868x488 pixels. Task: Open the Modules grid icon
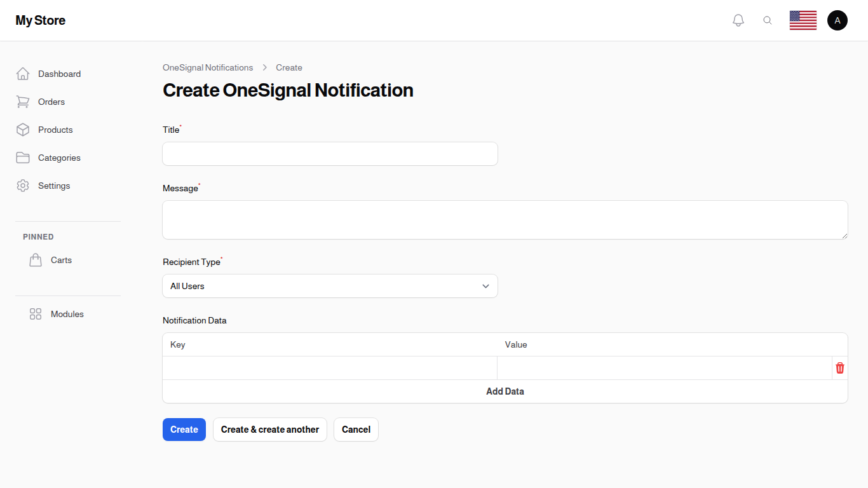[x=35, y=314]
